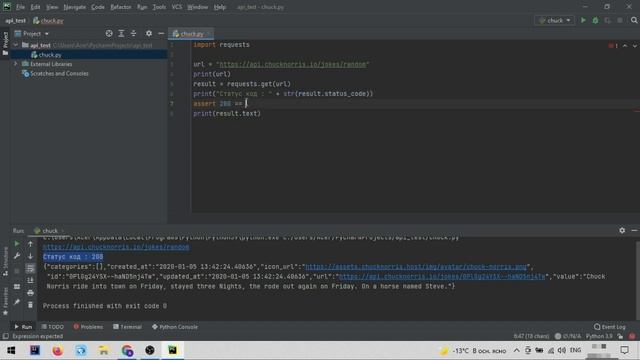Screen dimensions: 640x360
Task: Click the Search Everywhere magnifier icon
Action: click(634, 20)
